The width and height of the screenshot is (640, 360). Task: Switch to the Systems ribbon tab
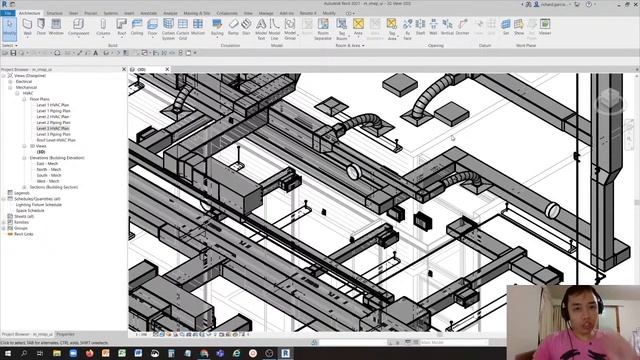click(x=110, y=13)
